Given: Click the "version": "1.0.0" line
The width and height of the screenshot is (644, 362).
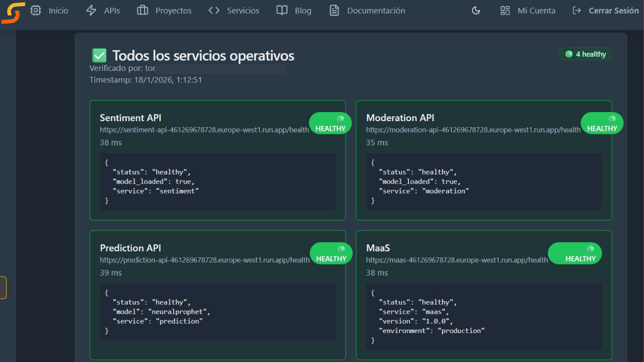Looking at the screenshot, I should pyautogui.click(x=416, y=321).
